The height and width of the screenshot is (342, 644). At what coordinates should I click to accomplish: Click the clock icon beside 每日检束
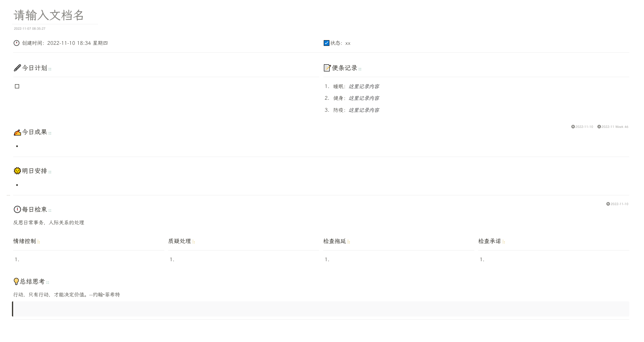click(17, 209)
